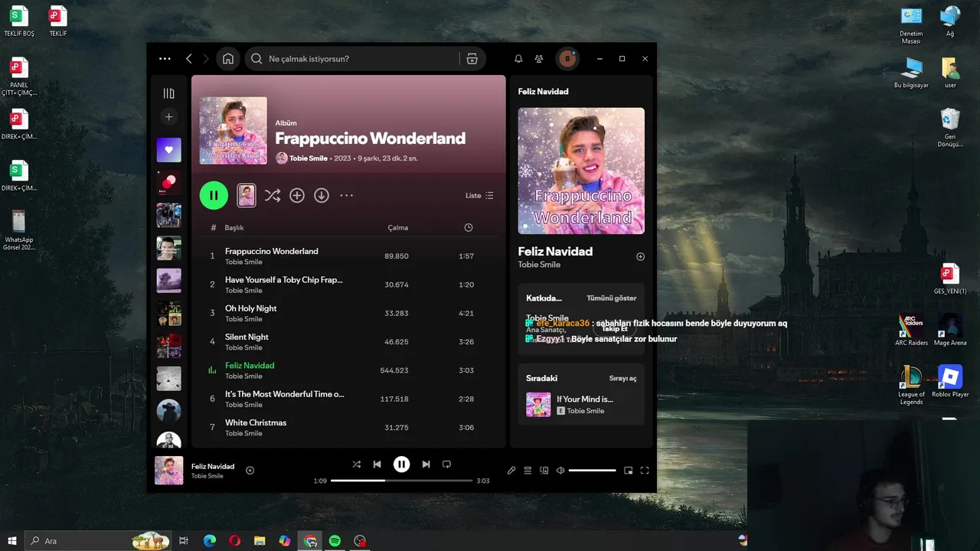Skip to previous track
This screenshot has width=980, height=551.
point(377,464)
